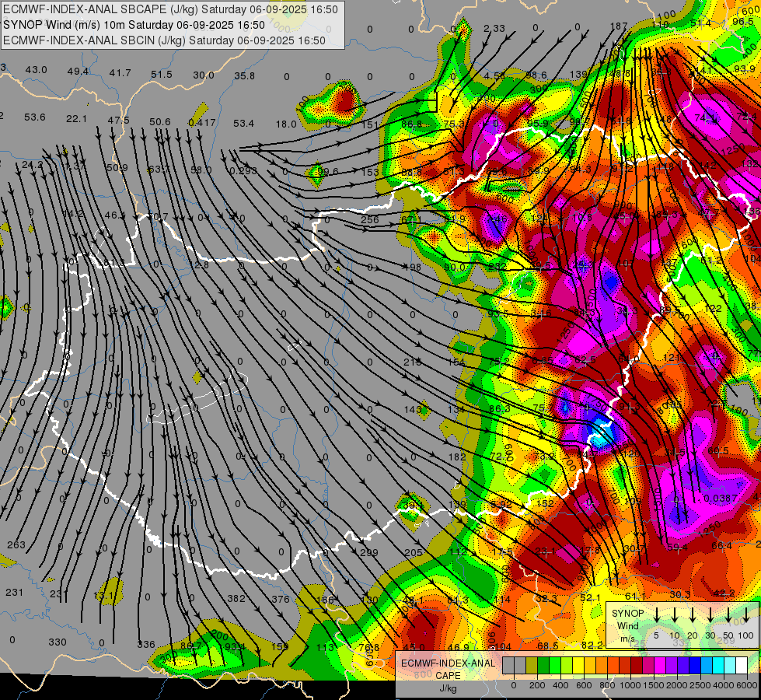
Task: Click the station value 263
Action: click(16, 544)
